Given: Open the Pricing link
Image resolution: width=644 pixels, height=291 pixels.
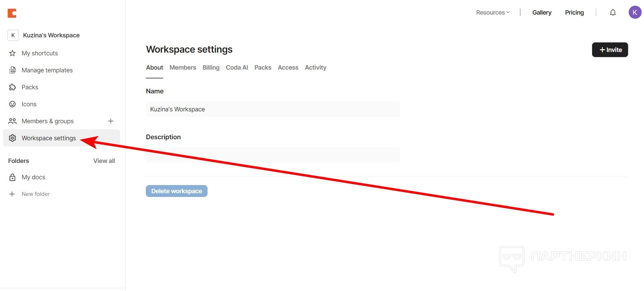Looking at the screenshot, I should tap(574, 13).
